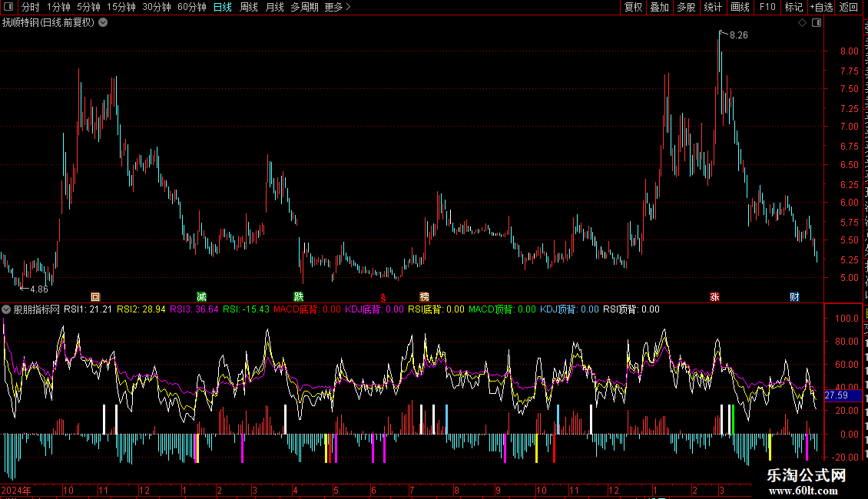Screen dimensions: 868x499
Task: Click the 标记 mark button
Action: [793, 7]
